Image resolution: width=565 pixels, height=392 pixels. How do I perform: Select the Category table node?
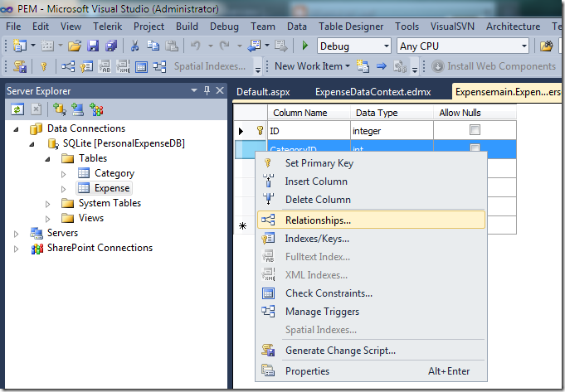(x=114, y=173)
